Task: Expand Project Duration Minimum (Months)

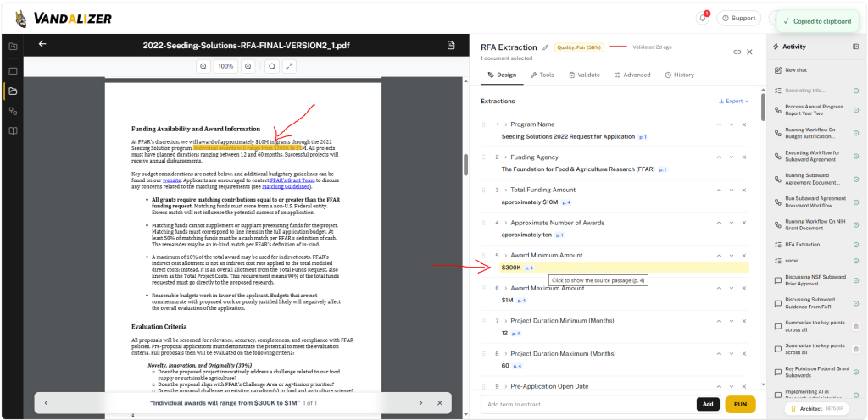Action: (506, 321)
